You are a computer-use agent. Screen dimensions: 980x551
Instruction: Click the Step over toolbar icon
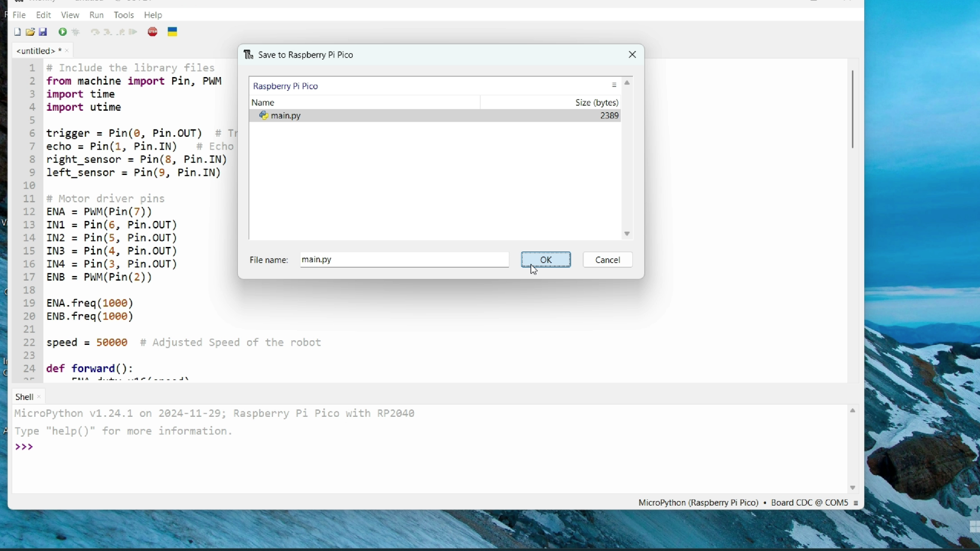94,32
